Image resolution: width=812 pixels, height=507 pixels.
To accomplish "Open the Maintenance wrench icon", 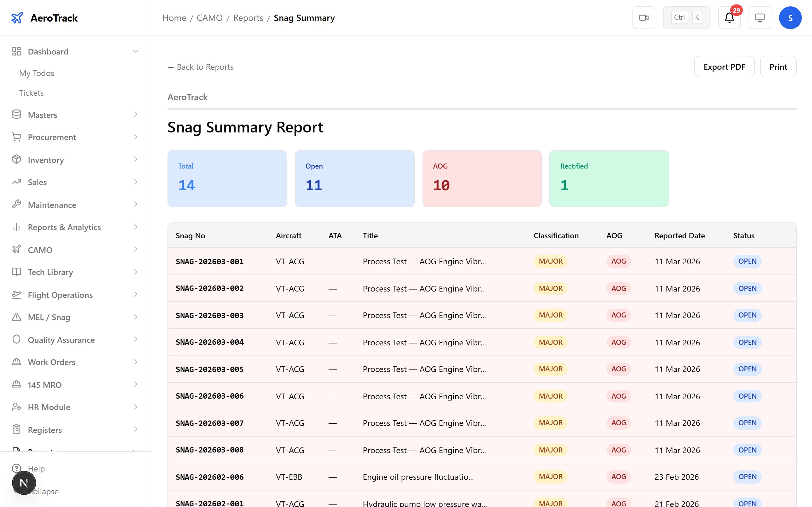I will [16, 205].
